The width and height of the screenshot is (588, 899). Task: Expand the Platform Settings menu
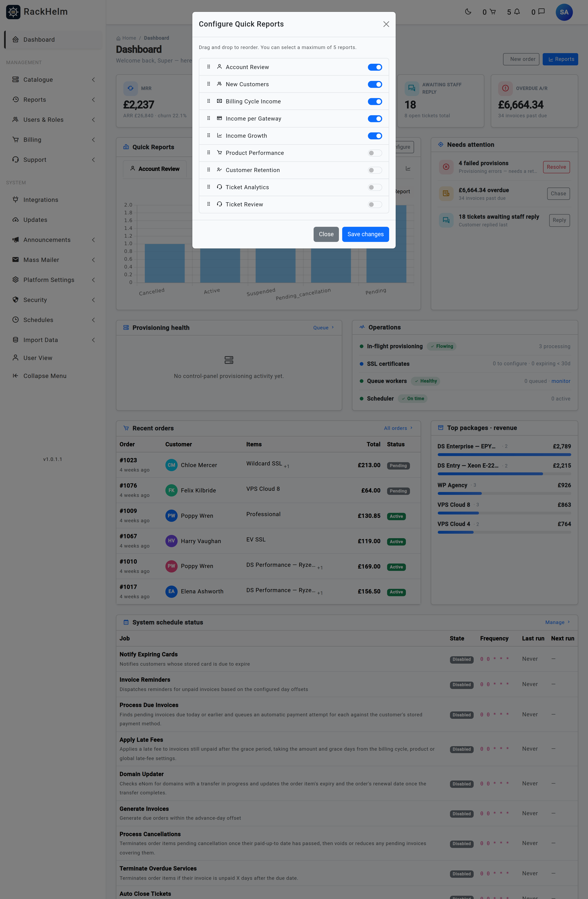coord(53,280)
